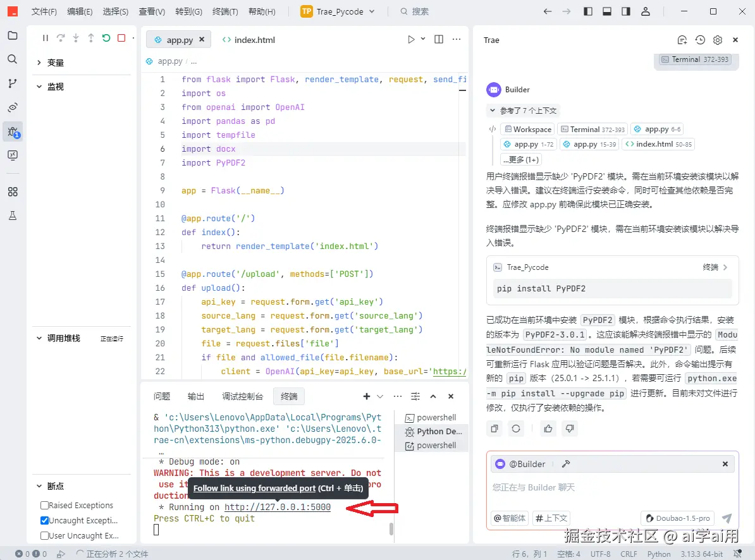Image resolution: width=755 pixels, height=560 pixels.
Task: Open the Workspace context chip
Action: 528,129
